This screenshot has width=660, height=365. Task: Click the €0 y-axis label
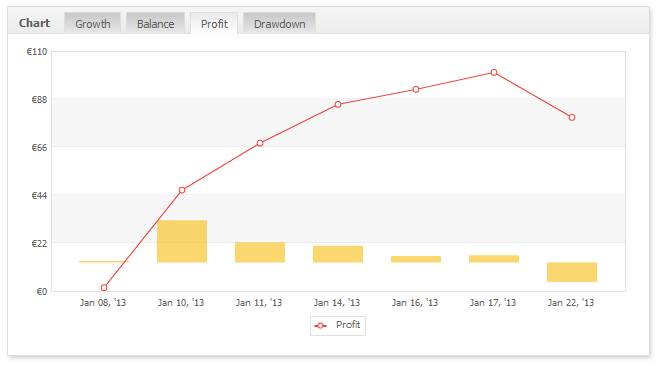tap(42, 292)
